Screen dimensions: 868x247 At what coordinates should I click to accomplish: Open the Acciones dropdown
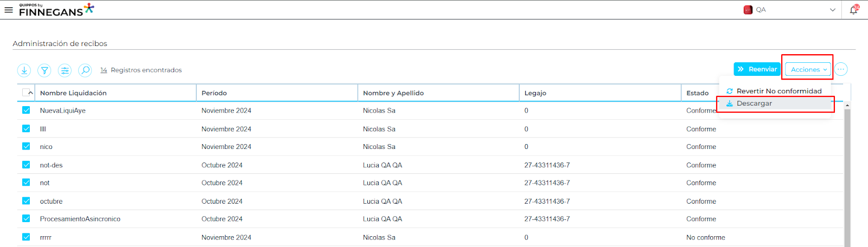coord(808,69)
